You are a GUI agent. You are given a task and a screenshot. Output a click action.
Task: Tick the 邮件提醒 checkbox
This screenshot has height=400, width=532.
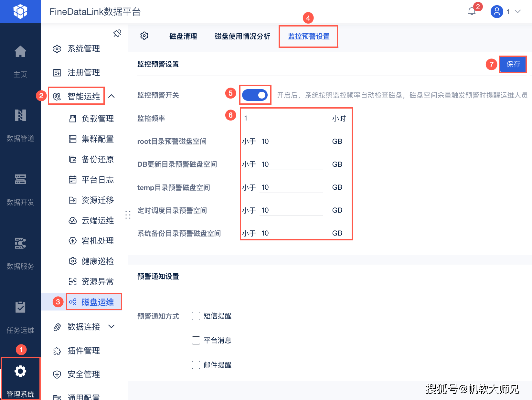(x=196, y=365)
